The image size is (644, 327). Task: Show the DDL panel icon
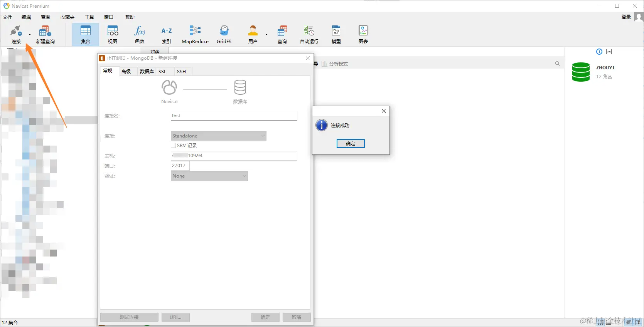[609, 52]
